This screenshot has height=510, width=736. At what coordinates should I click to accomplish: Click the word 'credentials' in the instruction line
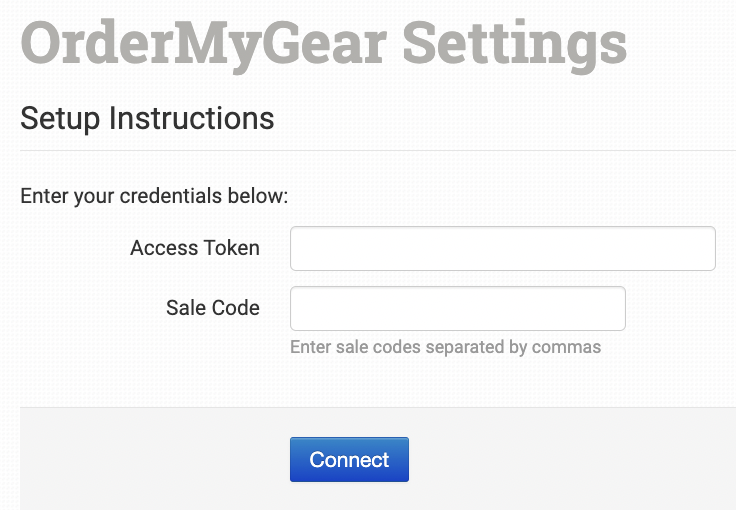pyautogui.click(x=170, y=196)
